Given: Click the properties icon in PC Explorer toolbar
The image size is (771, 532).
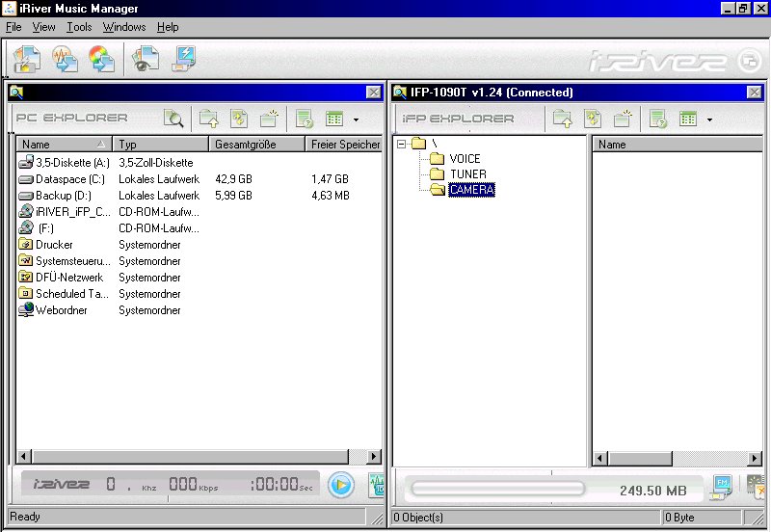Looking at the screenshot, I should 305,119.
